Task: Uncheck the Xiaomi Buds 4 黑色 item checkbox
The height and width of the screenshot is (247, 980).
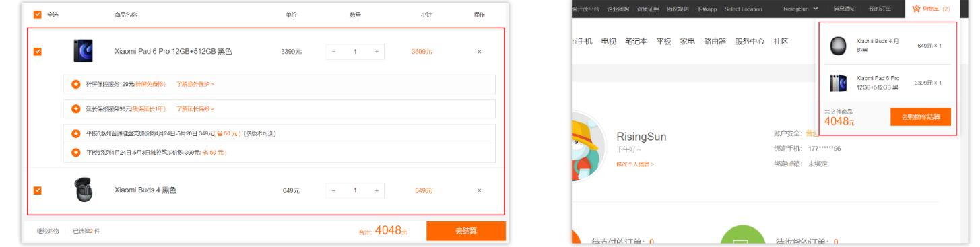Action: 38,190
